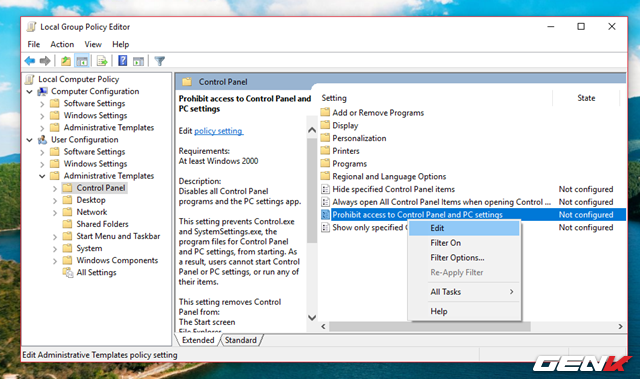This screenshot has width=640, height=379.
Task: Collapse the User Configuration node
Action: click(29, 140)
